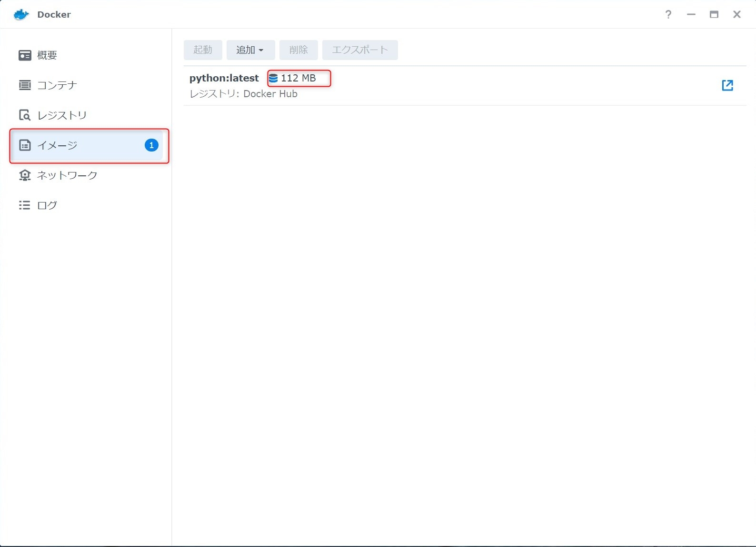Click the エクスポート export button

[x=360, y=50]
